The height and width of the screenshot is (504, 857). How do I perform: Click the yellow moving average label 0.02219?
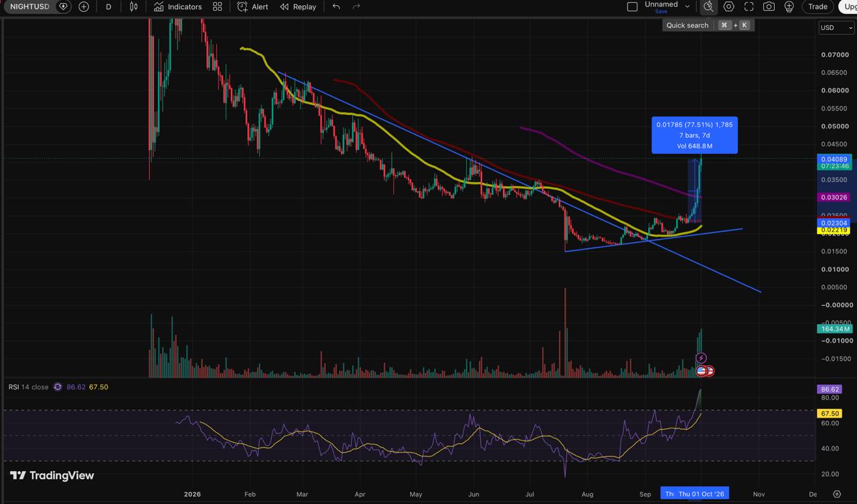835,230
